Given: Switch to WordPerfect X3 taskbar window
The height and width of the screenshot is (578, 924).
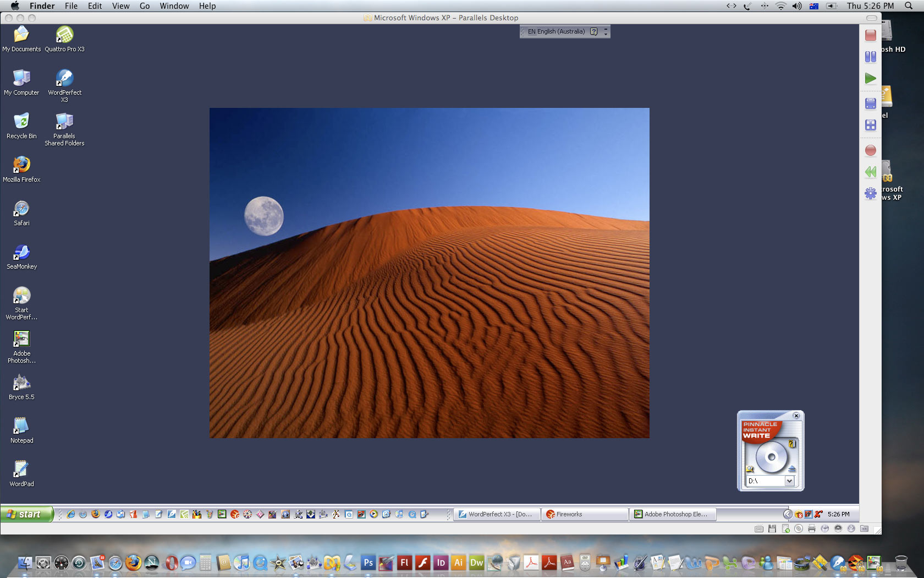Looking at the screenshot, I should (496, 514).
